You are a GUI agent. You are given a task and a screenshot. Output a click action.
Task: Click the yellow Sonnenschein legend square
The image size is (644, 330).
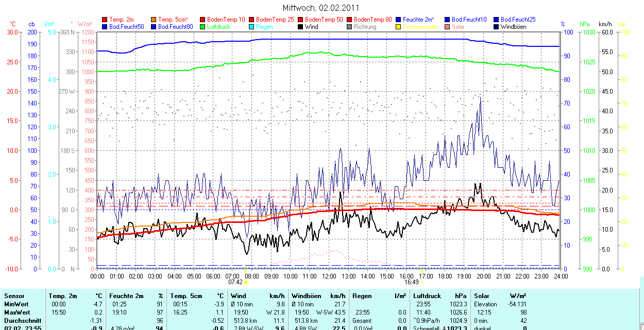(399, 26)
